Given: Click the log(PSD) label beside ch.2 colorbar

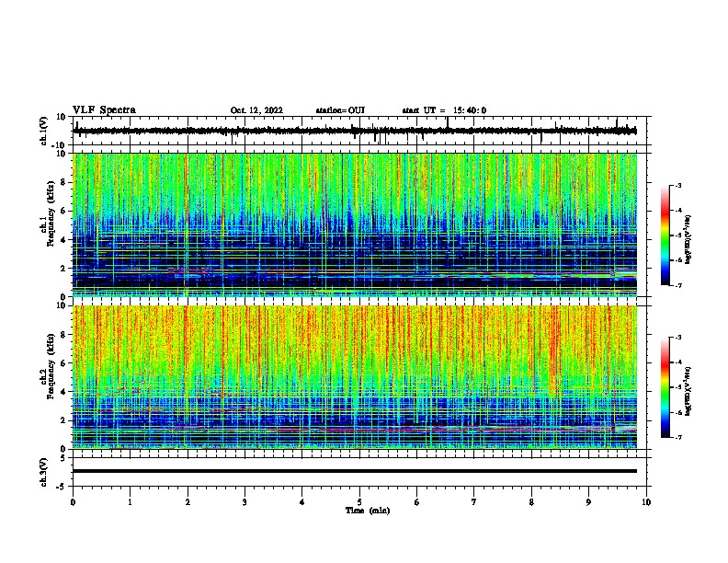Looking at the screenshot, I should pos(688,391).
